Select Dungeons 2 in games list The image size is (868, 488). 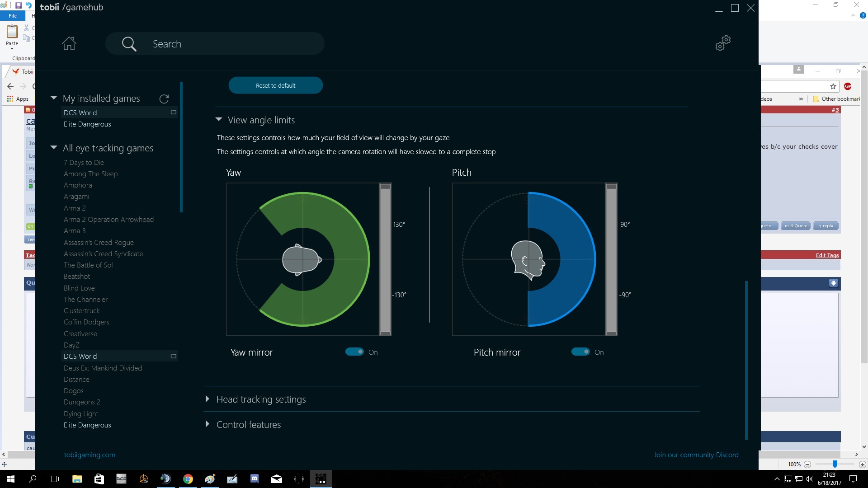tap(82, 402)
